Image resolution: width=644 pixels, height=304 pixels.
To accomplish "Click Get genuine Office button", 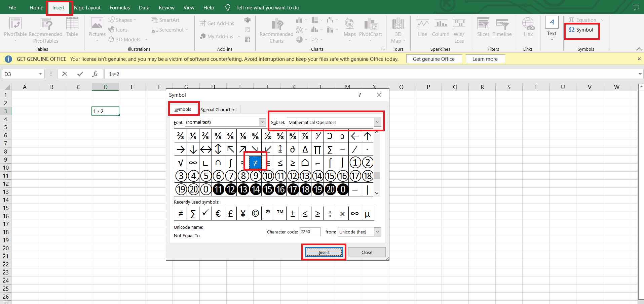I will coord(434,59).
